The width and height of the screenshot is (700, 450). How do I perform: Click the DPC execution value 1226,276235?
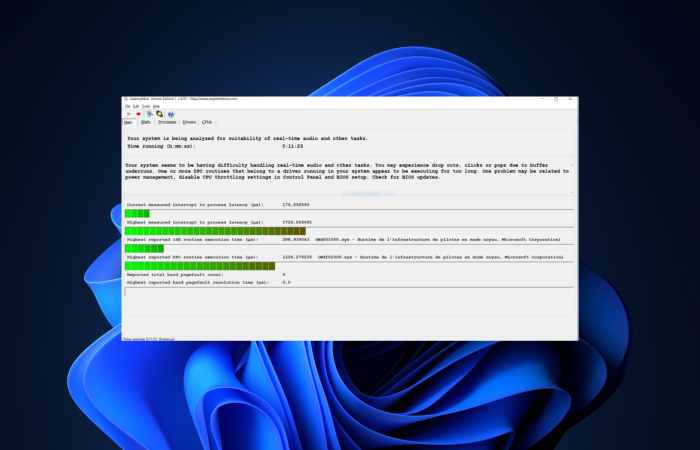click(297, 257)
